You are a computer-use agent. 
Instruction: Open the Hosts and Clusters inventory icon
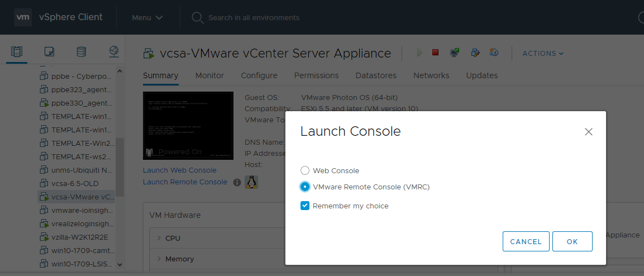point(17,52)
